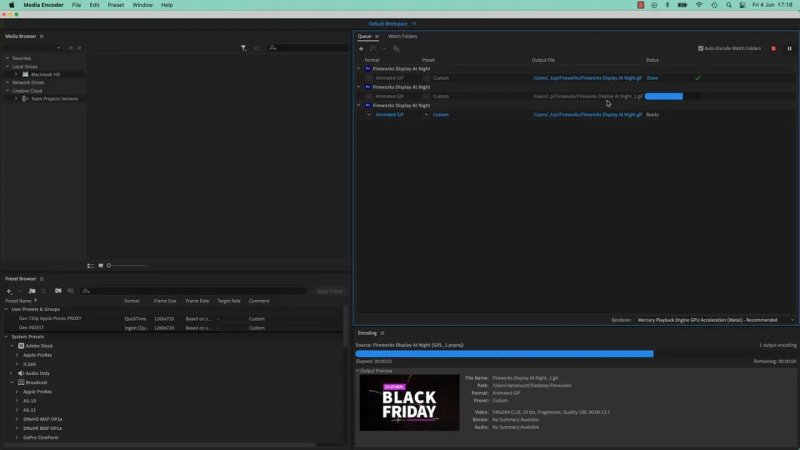Click the Audio Only speaker icon
Image resolution: width=800 pixels, height=450 pixels.
(x=21, y=373)
